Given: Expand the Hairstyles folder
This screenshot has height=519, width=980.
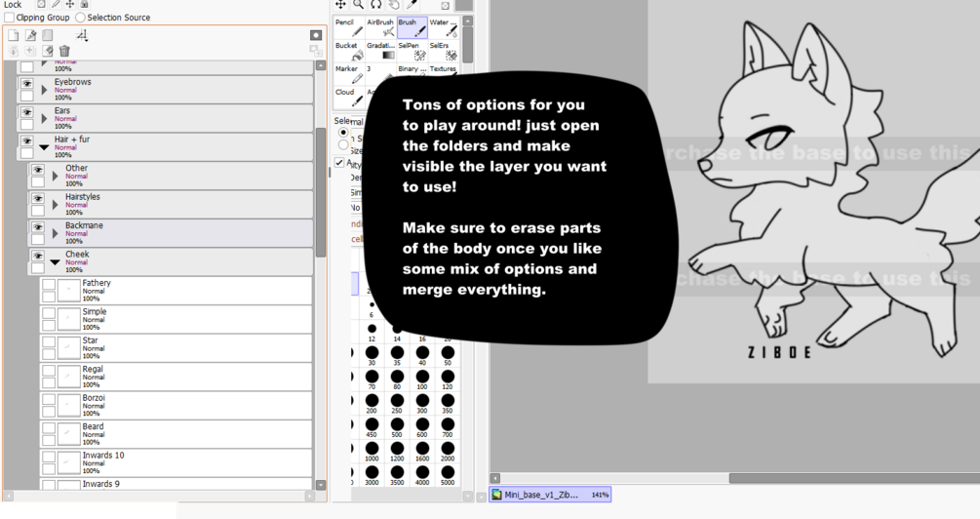Looking at the screenshot, I should (x=55, y=205).
